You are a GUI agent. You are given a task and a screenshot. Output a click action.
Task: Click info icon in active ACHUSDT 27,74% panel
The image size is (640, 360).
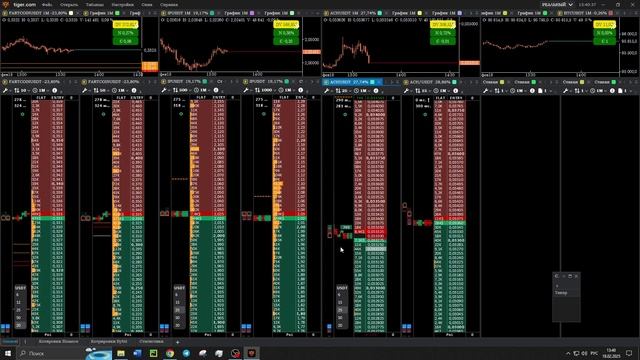point(376,91)
